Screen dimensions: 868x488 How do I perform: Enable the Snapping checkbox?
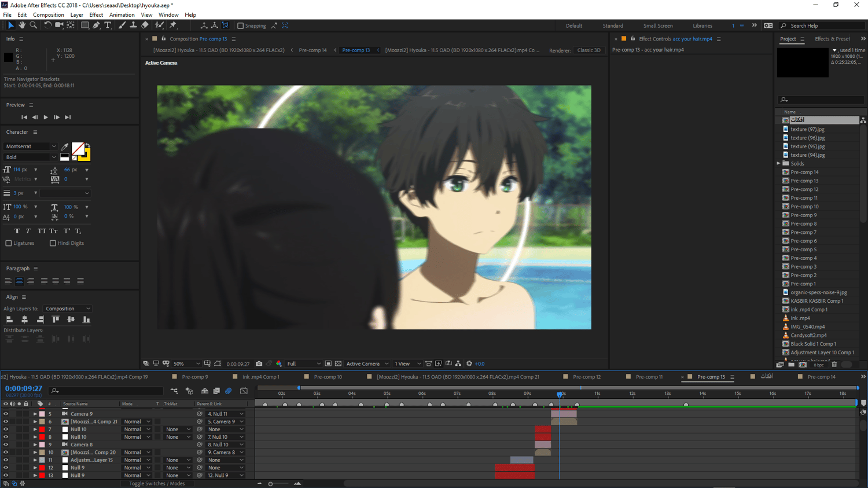tap(241, 26)
